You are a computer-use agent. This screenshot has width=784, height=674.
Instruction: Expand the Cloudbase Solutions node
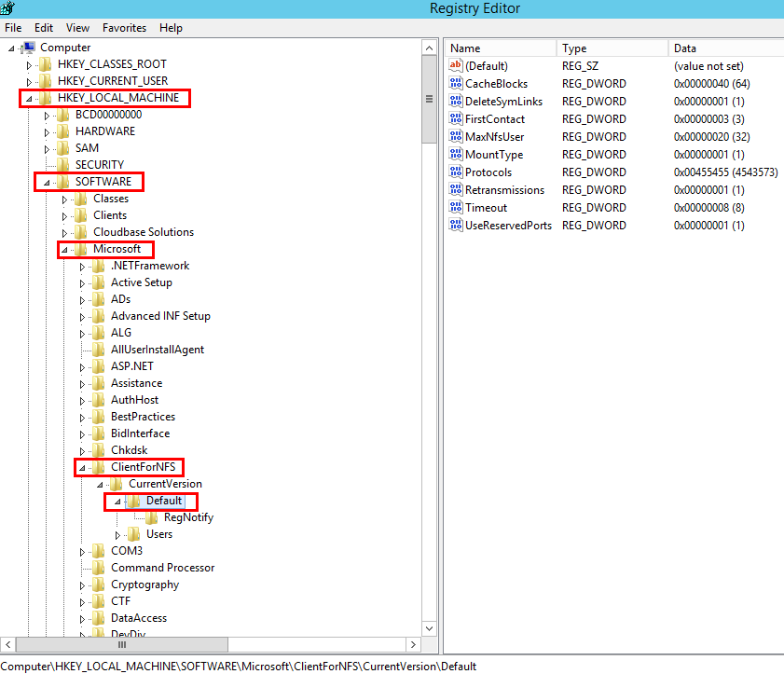[x=64, y=233]
